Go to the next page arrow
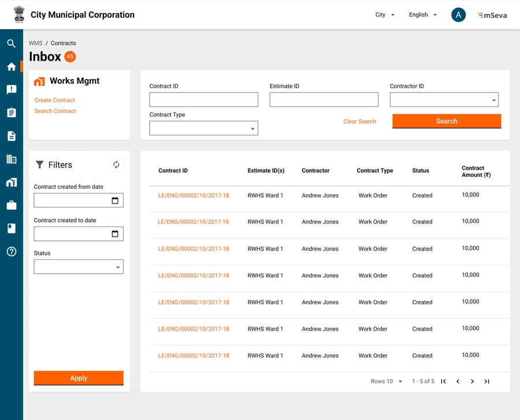The height and width of the screenshot is (420, 520). tap(472, 381)
